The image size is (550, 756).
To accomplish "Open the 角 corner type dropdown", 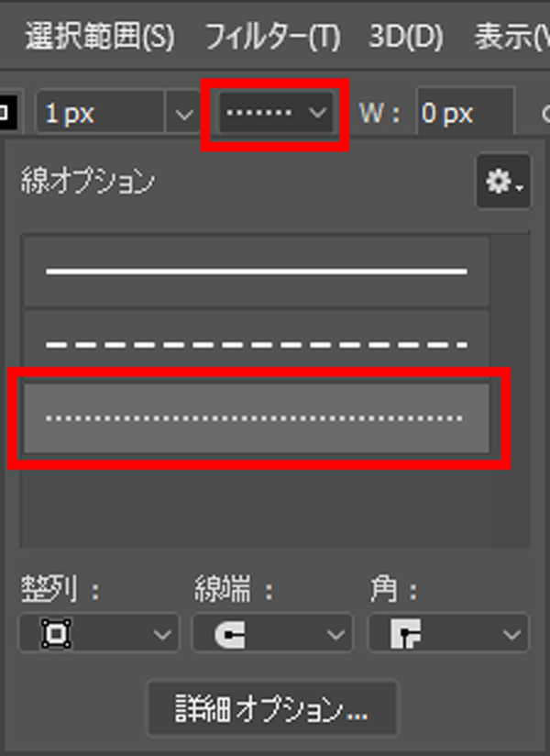I will point(448,633).
